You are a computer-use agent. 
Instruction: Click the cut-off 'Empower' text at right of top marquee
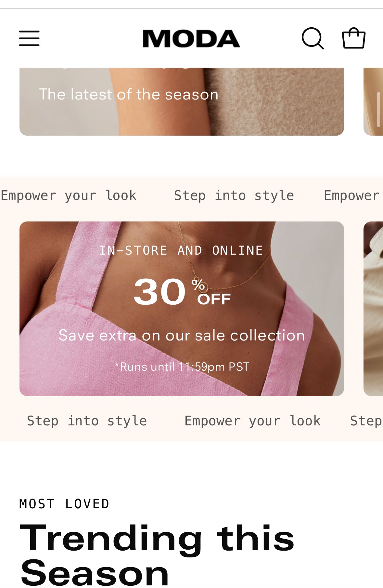(x=352, y=196)
